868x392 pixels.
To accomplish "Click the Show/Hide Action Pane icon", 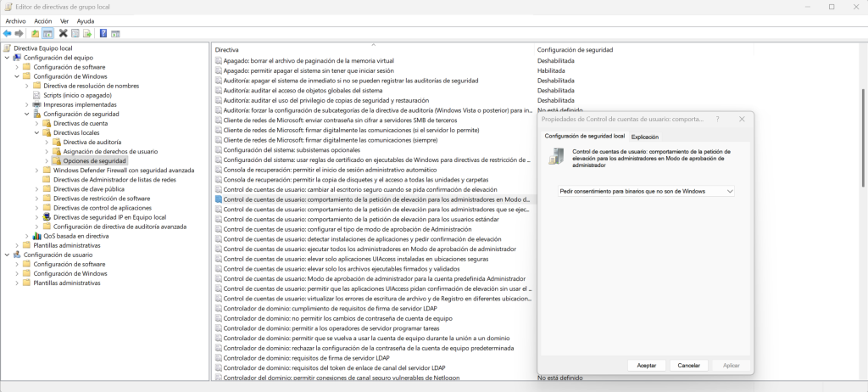I will pyautogui.click(x=115, y=34).
